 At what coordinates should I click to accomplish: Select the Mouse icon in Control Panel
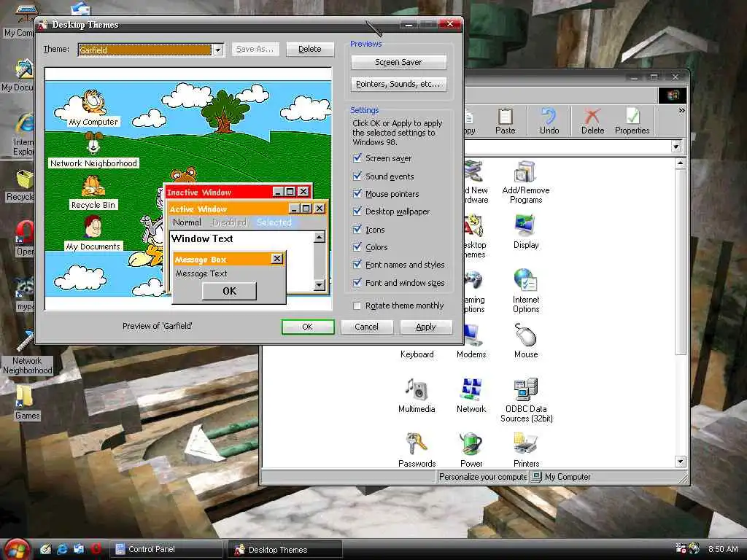525,341
